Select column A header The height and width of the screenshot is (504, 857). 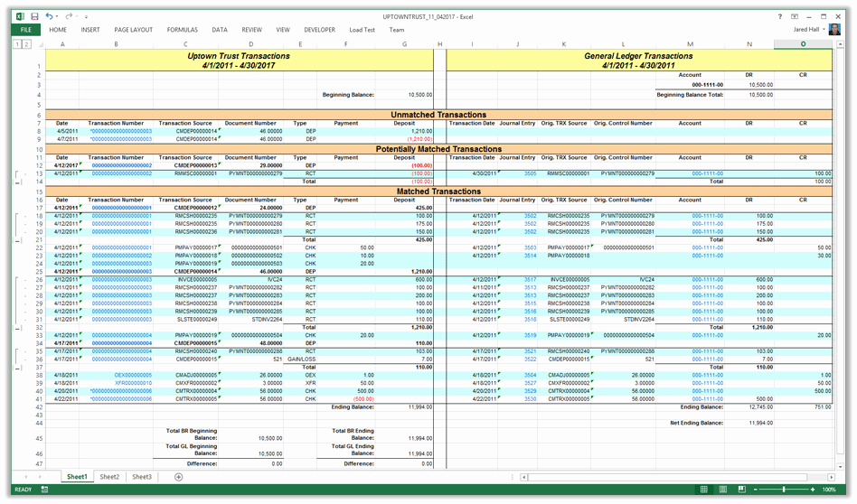click(x=62, y=44)
